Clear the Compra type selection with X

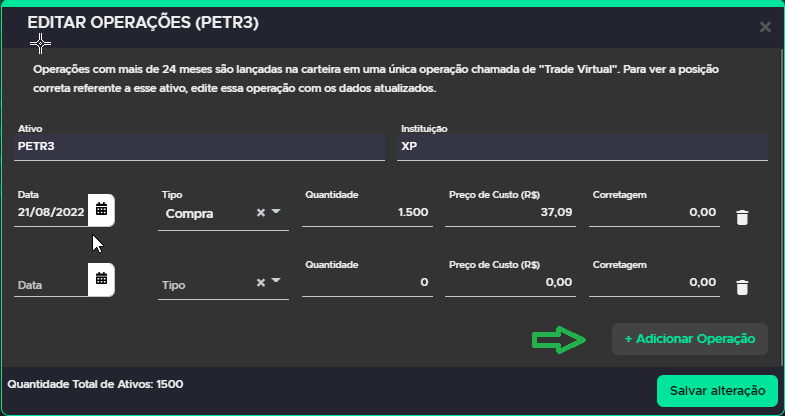(x=260, y=213)
